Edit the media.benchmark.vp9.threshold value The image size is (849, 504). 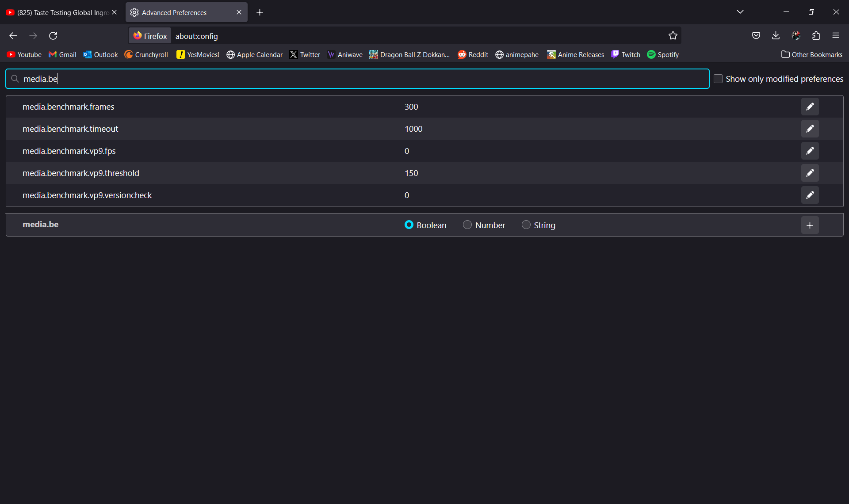(x=810, y=173)
